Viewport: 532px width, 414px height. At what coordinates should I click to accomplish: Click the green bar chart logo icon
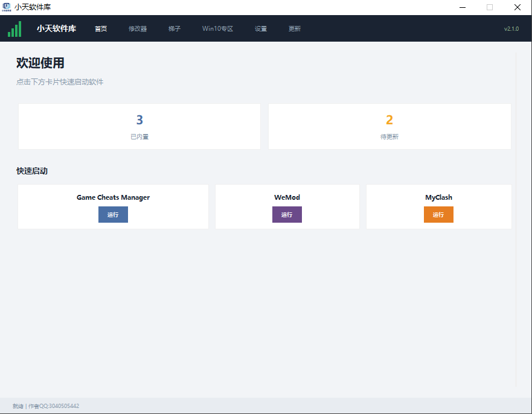click(14, 29)
